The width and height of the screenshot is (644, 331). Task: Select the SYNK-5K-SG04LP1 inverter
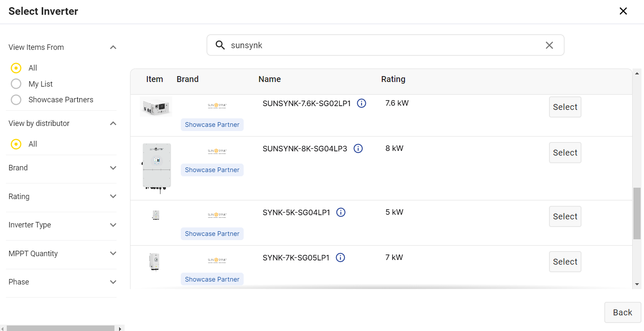point(565,216)
